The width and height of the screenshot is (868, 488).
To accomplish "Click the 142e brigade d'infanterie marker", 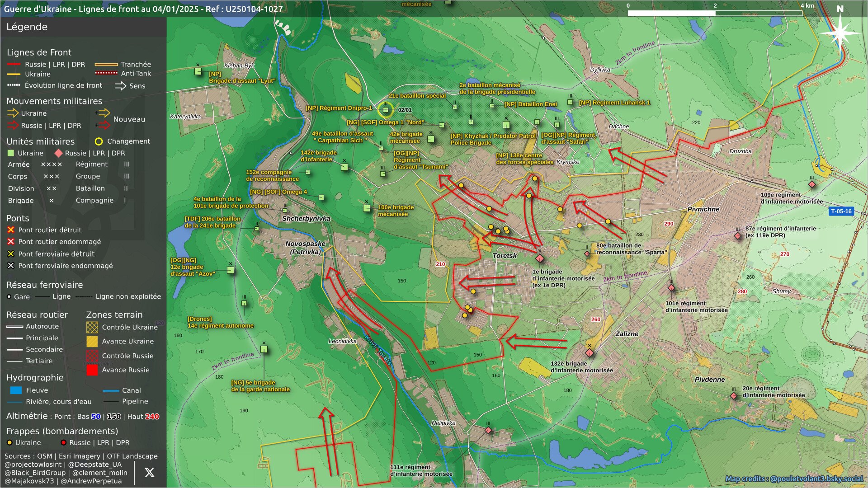I will coord(344,167).
